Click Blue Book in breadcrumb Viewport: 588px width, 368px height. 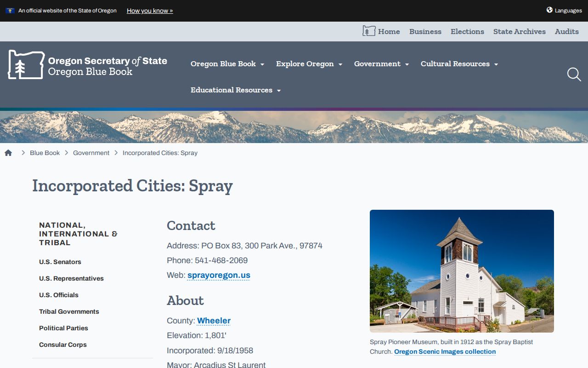(x=45, y=153)
